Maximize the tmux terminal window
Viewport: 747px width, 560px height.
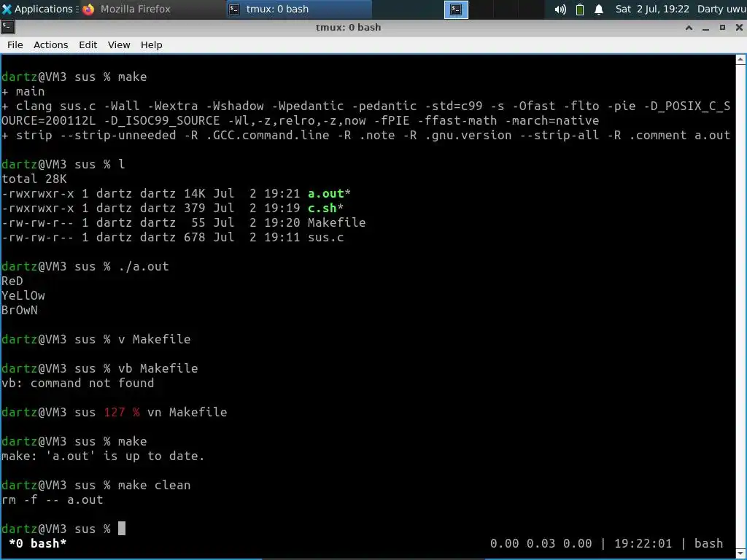[722, 28]
